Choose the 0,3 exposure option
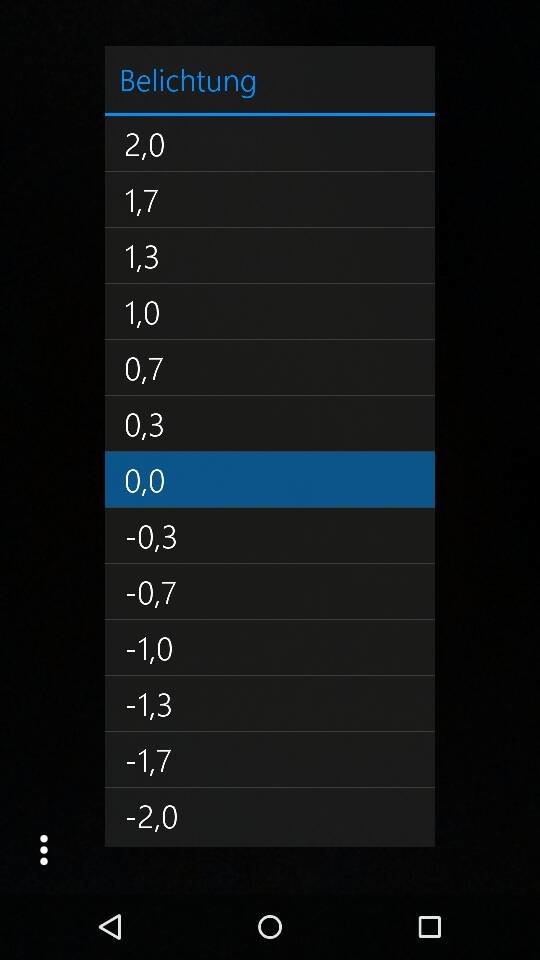 point(270,424)
